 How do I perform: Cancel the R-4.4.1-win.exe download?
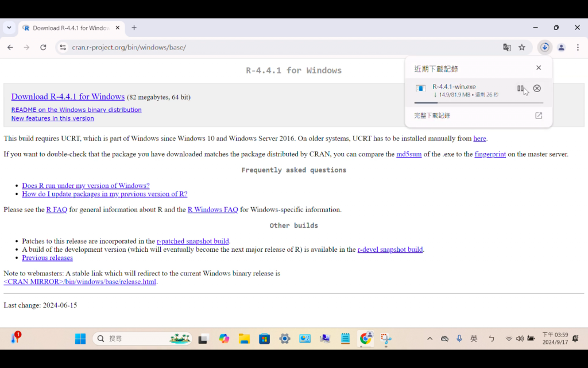click(537, 88)
